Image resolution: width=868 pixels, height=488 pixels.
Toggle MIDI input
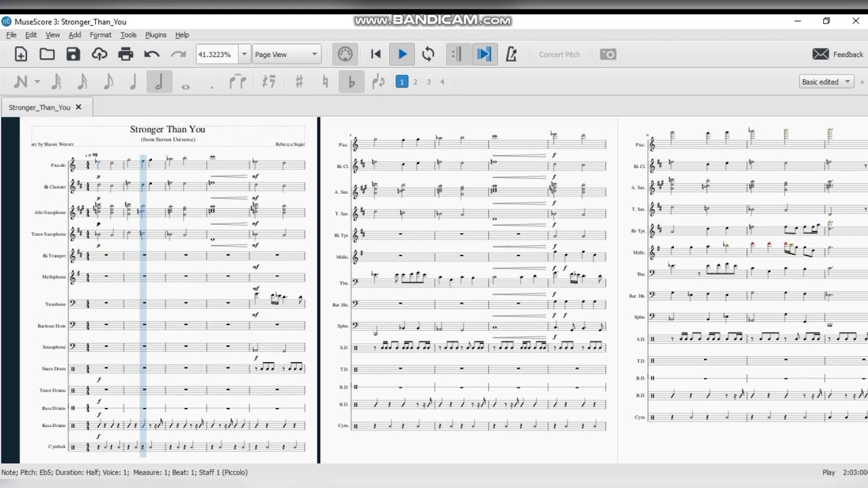tap(345, 54)
